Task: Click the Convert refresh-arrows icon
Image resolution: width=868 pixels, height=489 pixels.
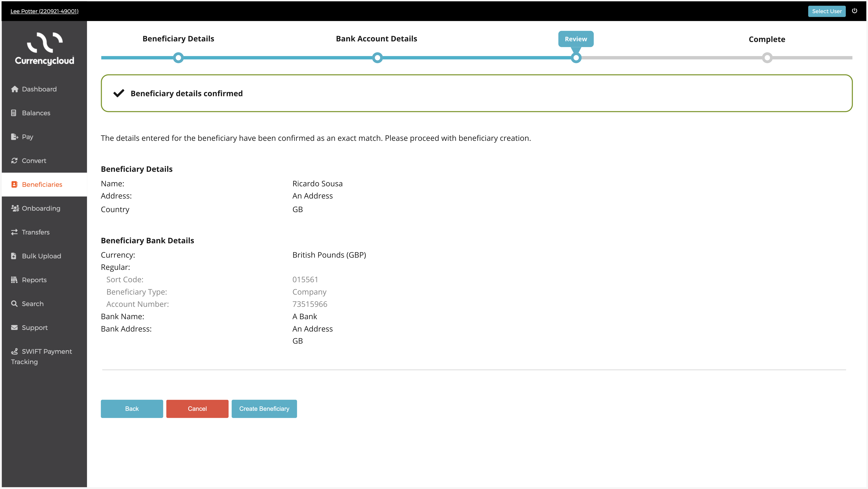Action: tap(14, 161)
